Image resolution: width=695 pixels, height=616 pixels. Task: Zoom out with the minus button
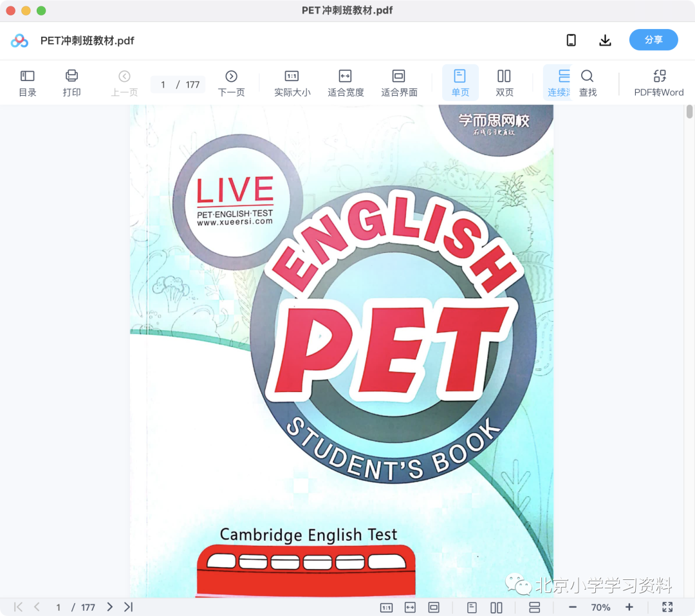(573, 607)
